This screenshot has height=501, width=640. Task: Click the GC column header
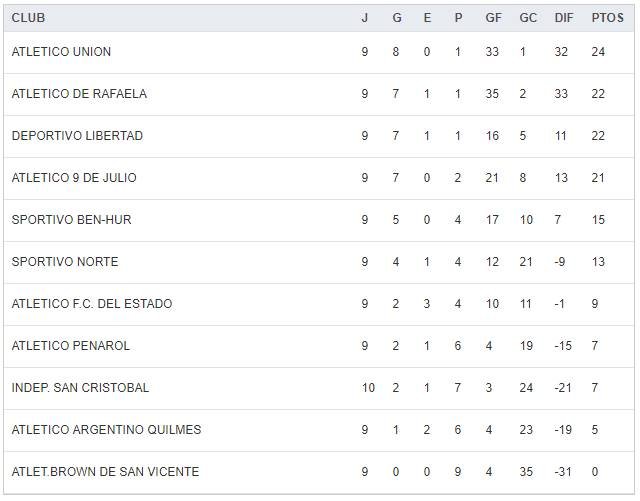(528, 18)
